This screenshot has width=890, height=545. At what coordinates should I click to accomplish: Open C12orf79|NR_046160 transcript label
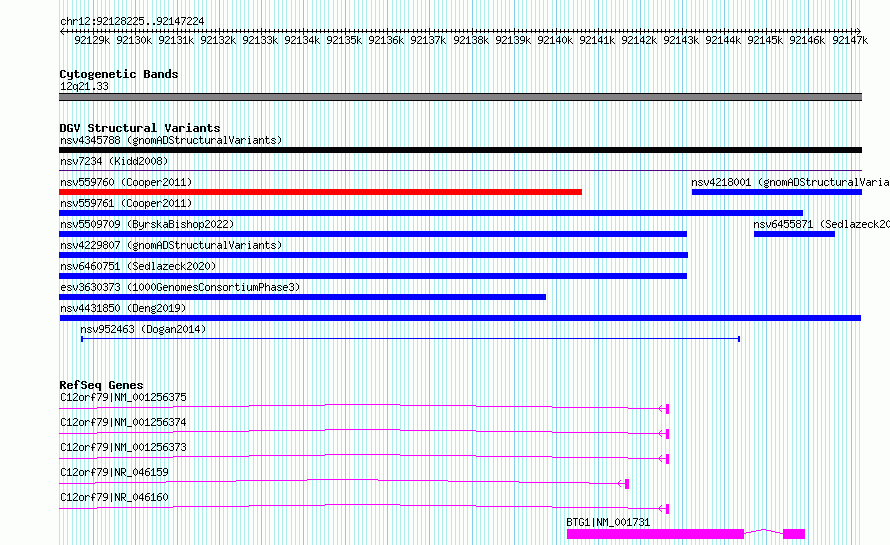[114, 497]
